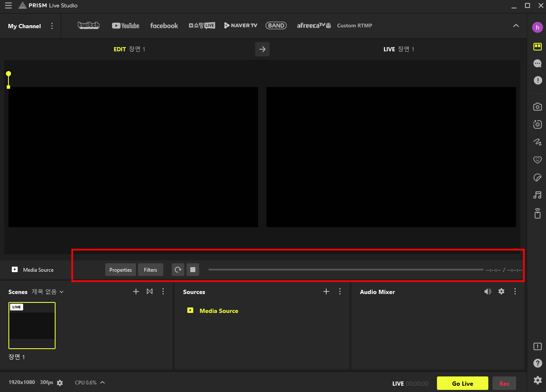The image size is (546, 392).
Task: Open the draw pen tool in sidebar
Action: pyautogui.click(x=537, y=142)
